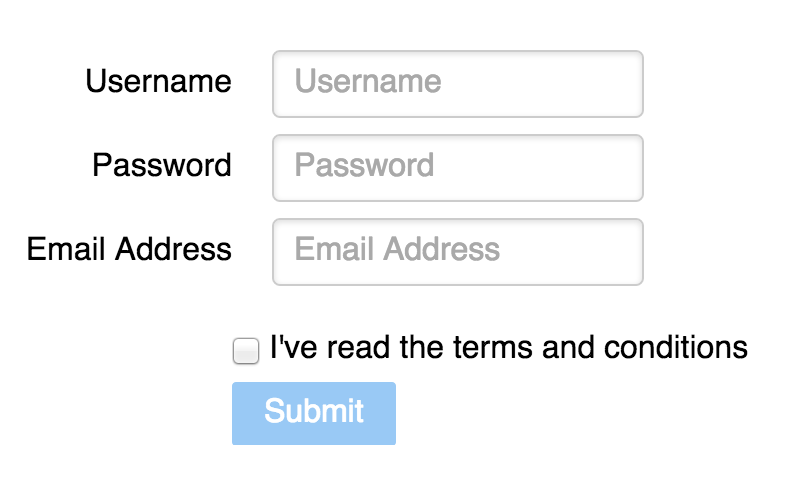Check the box beside "I've read the terms"
Image resolution: width=790 pixels, height=486 pixels.
[x=246, y=351]
